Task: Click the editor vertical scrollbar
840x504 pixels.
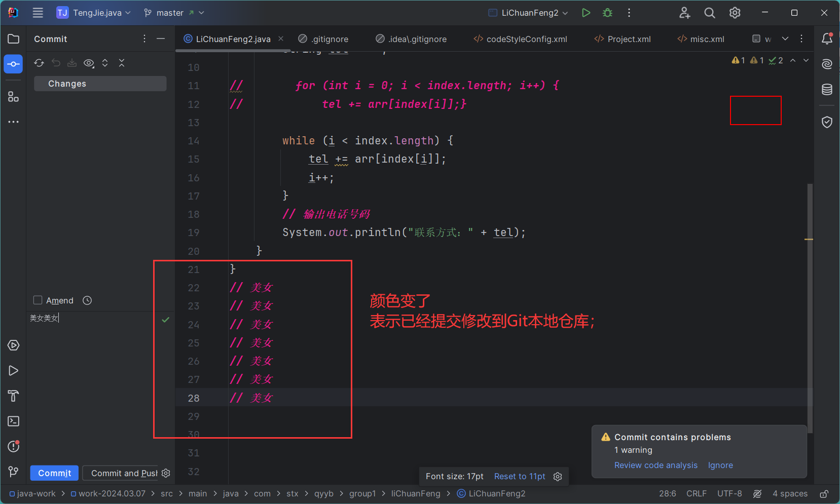Action: point(810,308)
